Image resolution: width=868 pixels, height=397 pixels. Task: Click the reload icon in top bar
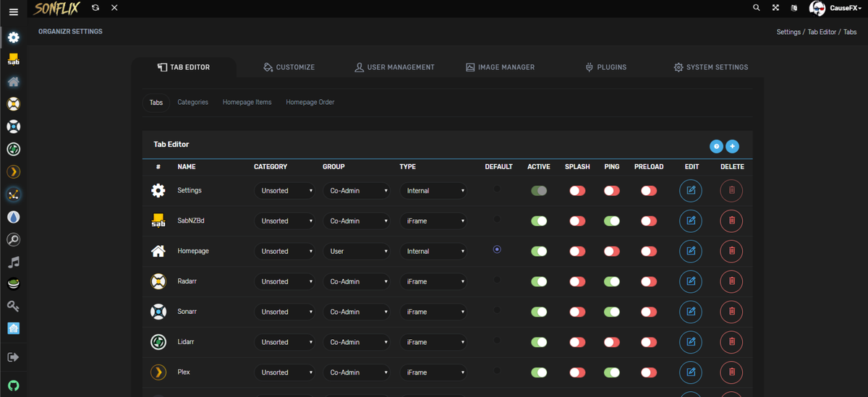pos(95,7)
